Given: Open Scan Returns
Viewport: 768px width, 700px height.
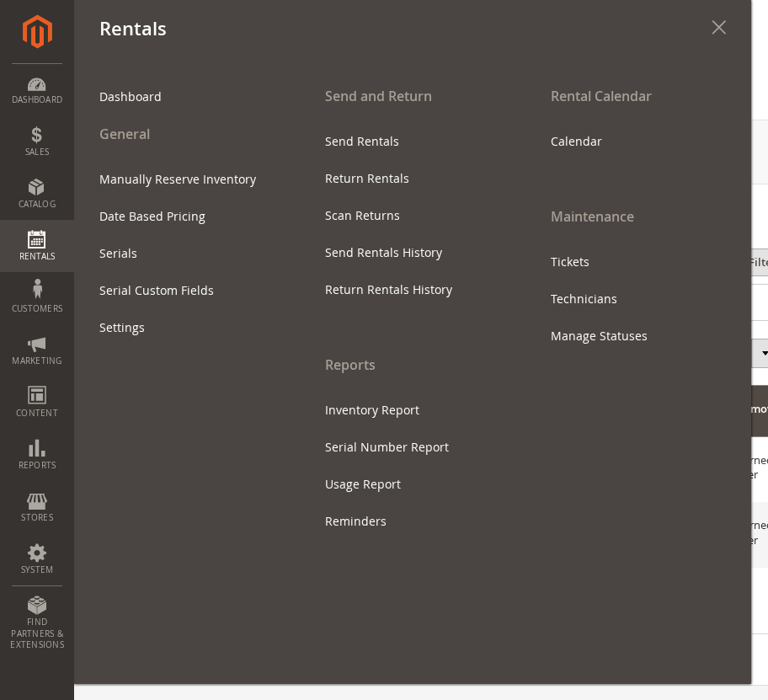Looking at the screenshot, I should pos(362,216).
